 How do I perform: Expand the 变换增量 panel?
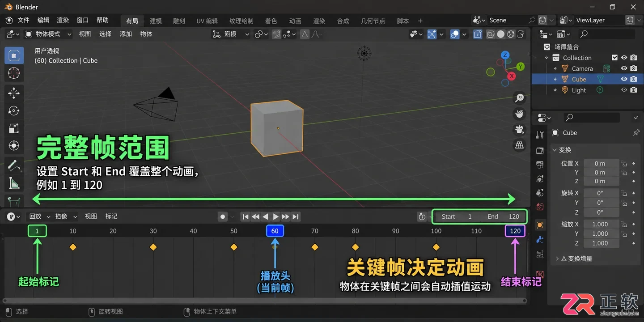point(557,258)
